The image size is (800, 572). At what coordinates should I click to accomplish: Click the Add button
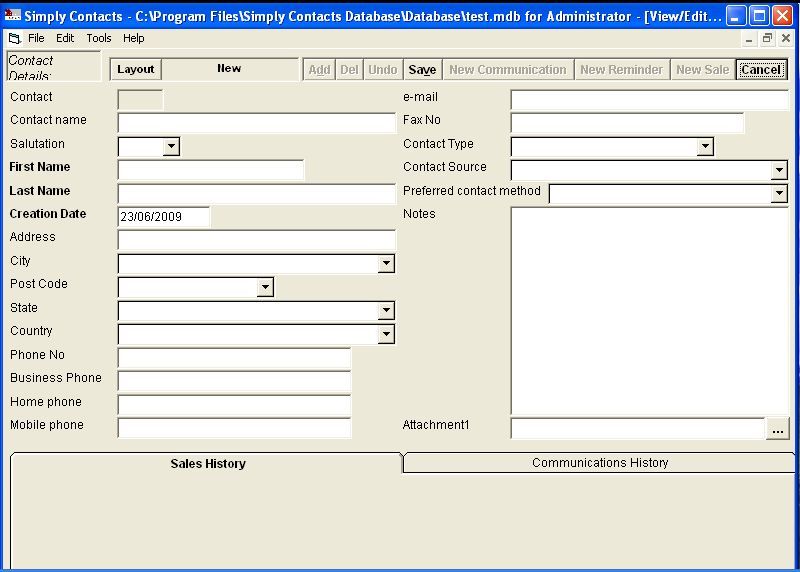pyautogui.click(x=319, y=69)
